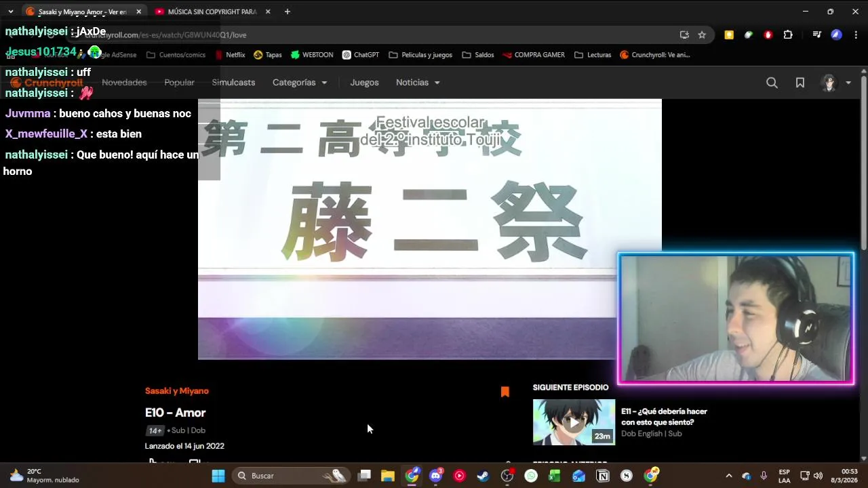Open the Tapas bookmark
The image size is (868, 488).
[268, 55]
